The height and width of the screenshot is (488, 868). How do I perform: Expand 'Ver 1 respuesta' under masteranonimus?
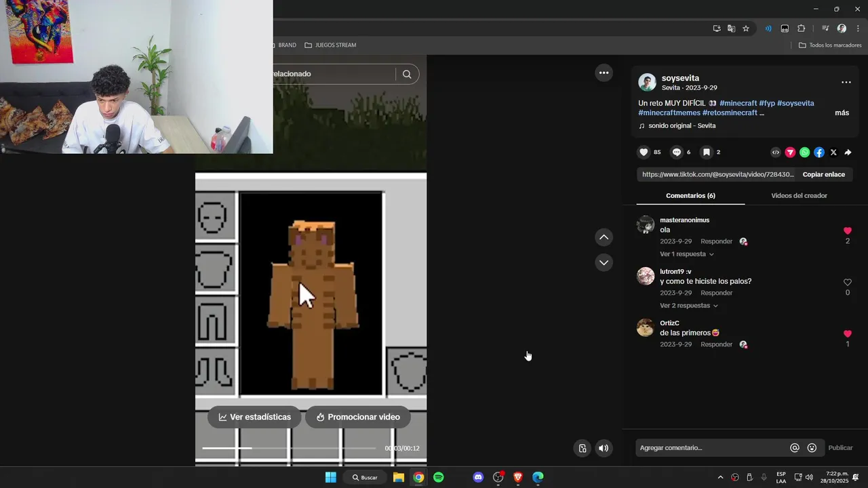687,254
